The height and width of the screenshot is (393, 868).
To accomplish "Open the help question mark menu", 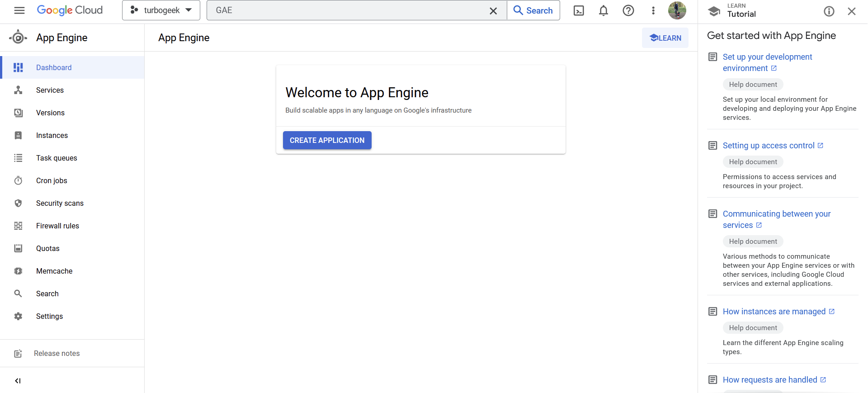I will 628,10.
